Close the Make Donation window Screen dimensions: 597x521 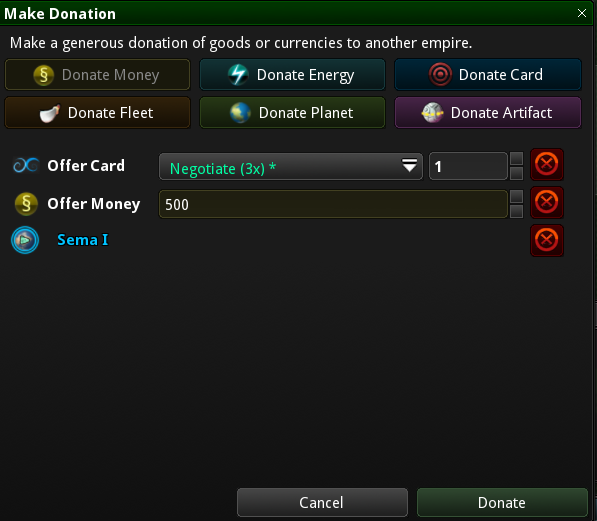click(x=582, y=13)
